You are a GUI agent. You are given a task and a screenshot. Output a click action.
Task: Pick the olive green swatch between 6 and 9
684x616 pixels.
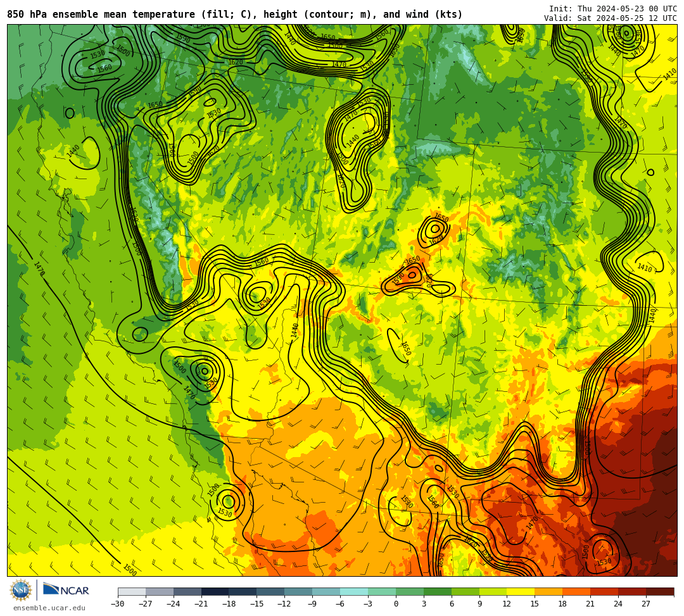click(465, 591)
